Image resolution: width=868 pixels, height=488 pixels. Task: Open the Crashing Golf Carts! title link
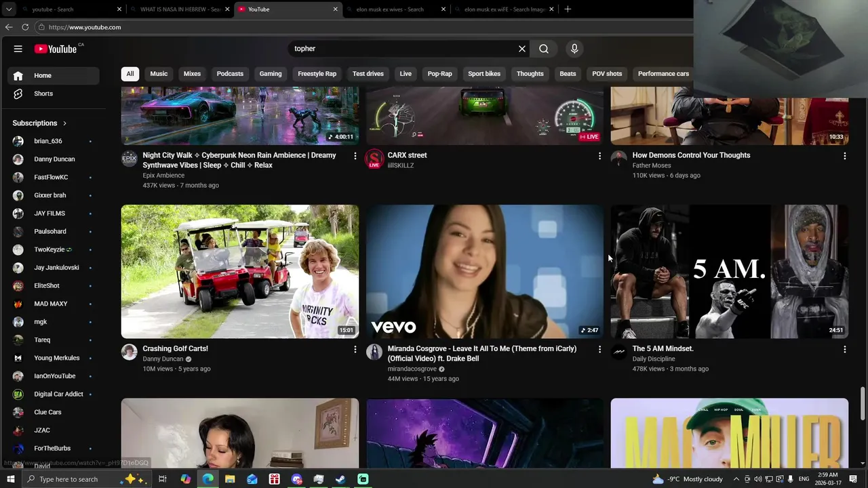click(x=175, y=348)
